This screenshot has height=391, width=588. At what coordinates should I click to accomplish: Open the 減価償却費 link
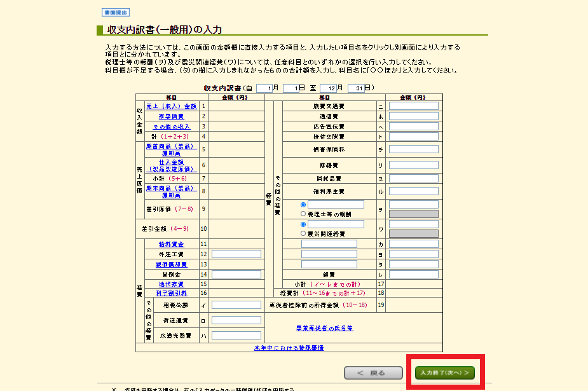[x=172, y=264]
